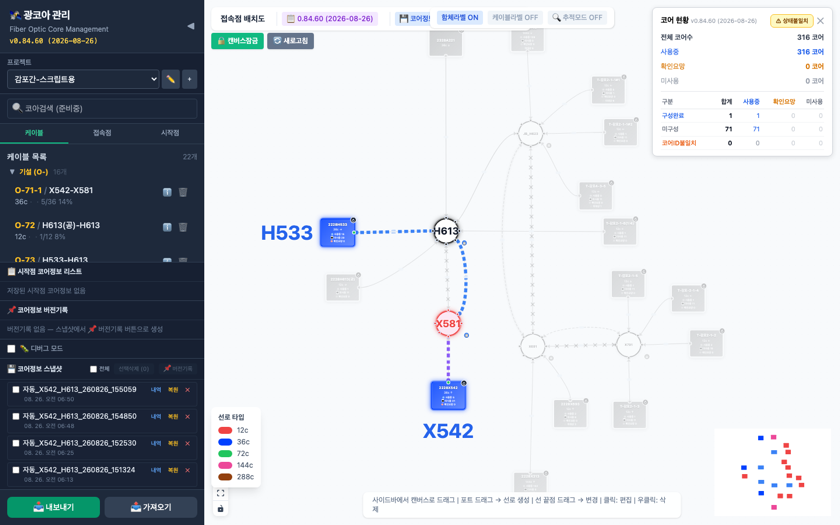The height and width of the screenshot is (525, 840).
Task: Check snapshot 자동_X542_H613_260826_155059
Action: pos(16,390)
